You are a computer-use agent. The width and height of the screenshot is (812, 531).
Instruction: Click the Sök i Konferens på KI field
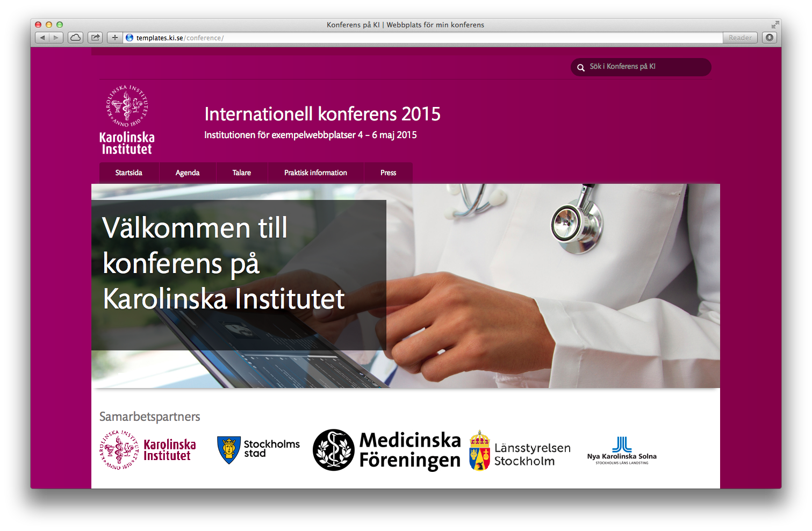(x=645, y=67)
